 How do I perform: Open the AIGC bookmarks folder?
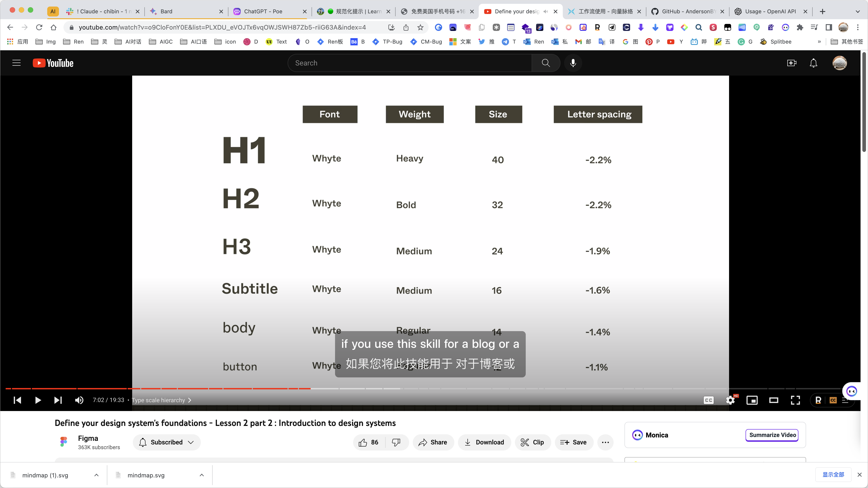161,41
